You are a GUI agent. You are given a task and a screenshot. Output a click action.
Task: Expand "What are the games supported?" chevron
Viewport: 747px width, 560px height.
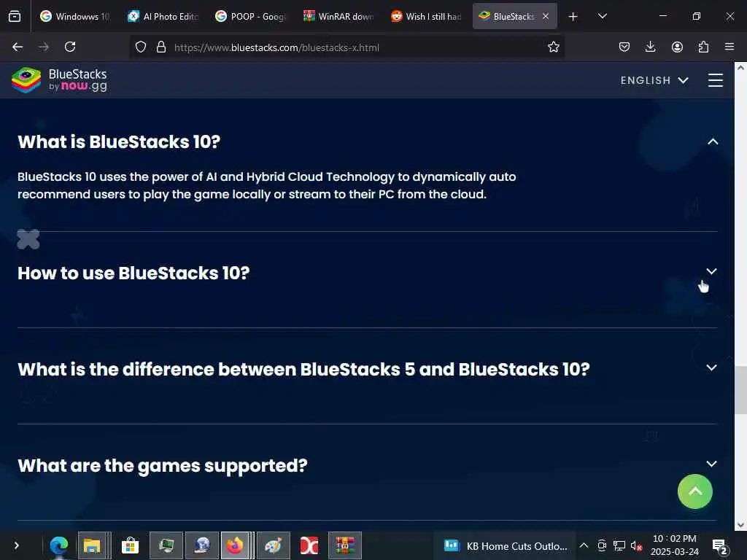[711, 464]
